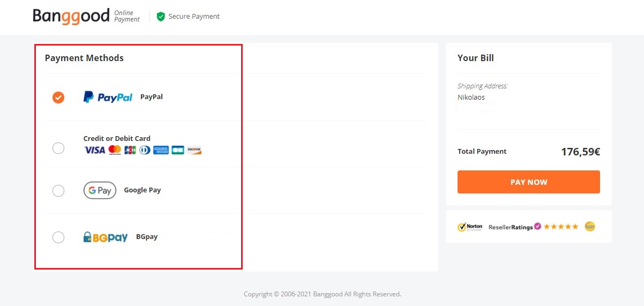Image resolution: width=644 pixels, height=306 pixels.
Task: Click the G Pay logo badge
Action: coord(100,190)
